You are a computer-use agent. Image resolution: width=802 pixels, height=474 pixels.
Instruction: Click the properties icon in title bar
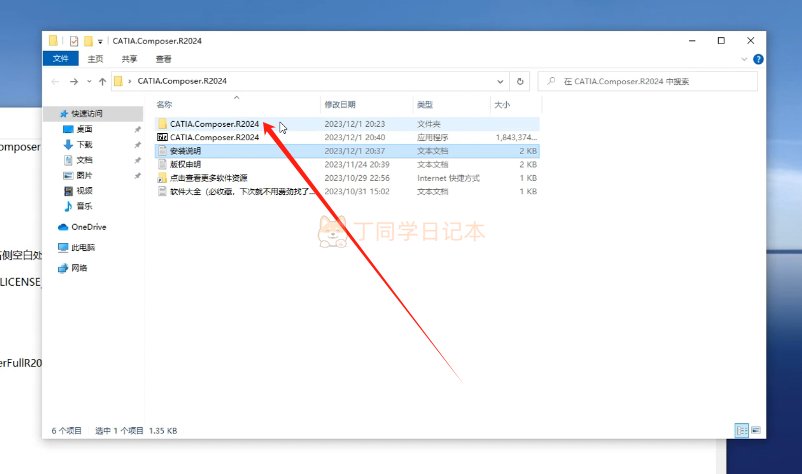[x=74, y=41]
